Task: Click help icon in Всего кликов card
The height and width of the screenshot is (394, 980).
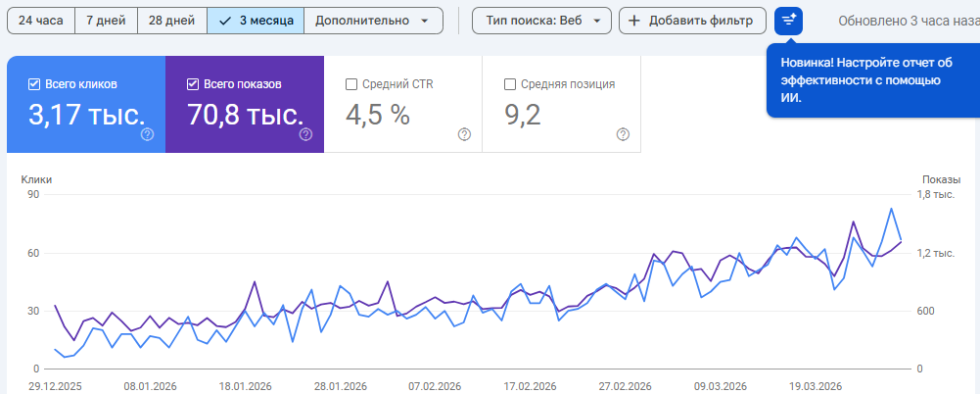Action: (x=147, y=134)
